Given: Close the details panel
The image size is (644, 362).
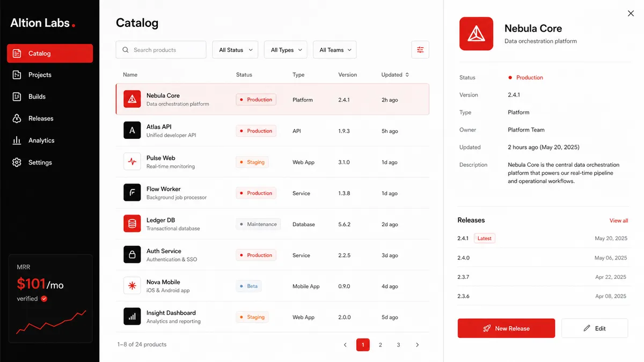Looking at the screenshot, I should coord(631,13).
